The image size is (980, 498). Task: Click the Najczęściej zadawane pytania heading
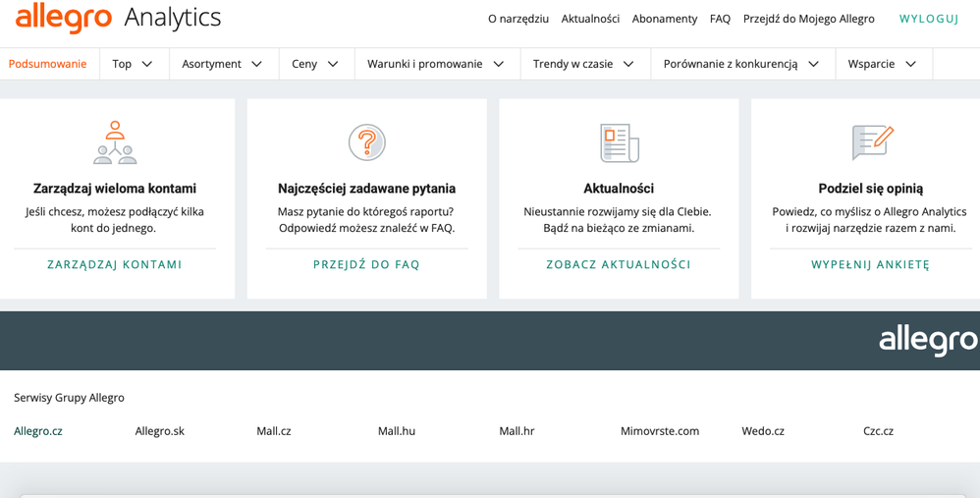click(x=367, y=188)
